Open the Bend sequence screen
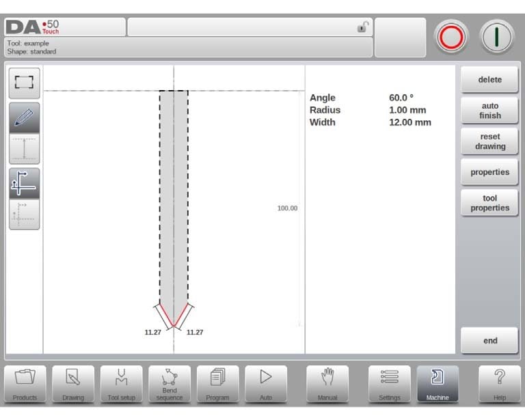Image resolution: width=525 pixels, height=420 pixels. [x=170, y=384]
